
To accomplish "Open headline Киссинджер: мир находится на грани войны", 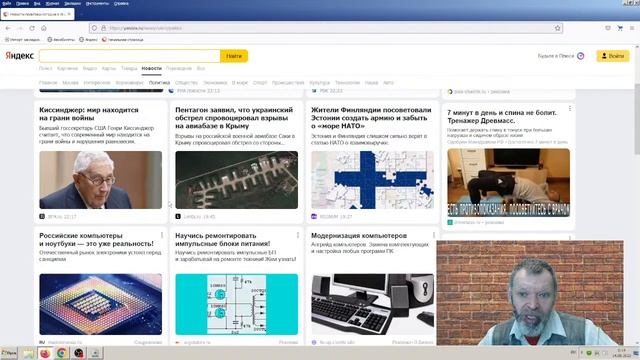I will click(x=89, y=114).
